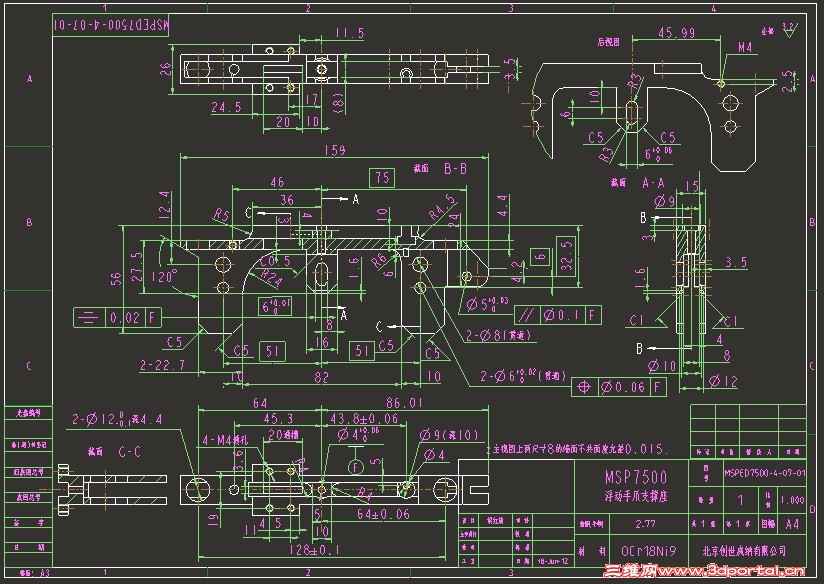This screenshot has height=584, width=824.
Task: Select the 2-Ø12 深4.4 counterbore callout
Action: (117, 419)
